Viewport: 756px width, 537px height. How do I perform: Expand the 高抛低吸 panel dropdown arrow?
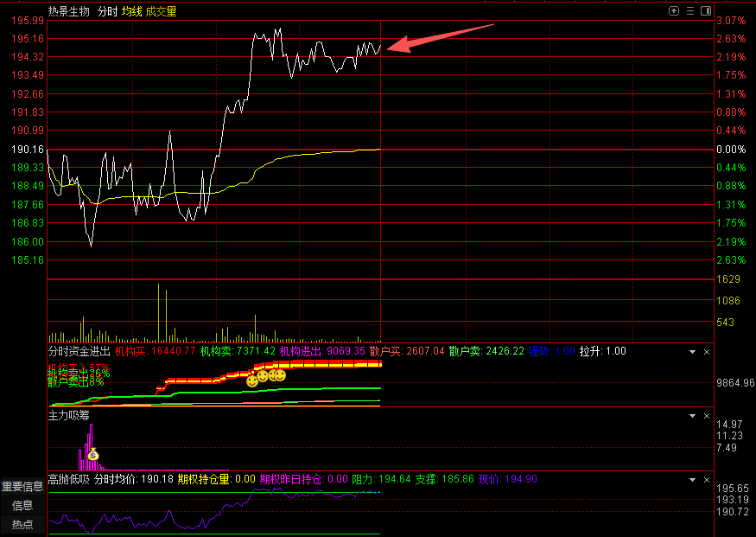tap(691, 479)
